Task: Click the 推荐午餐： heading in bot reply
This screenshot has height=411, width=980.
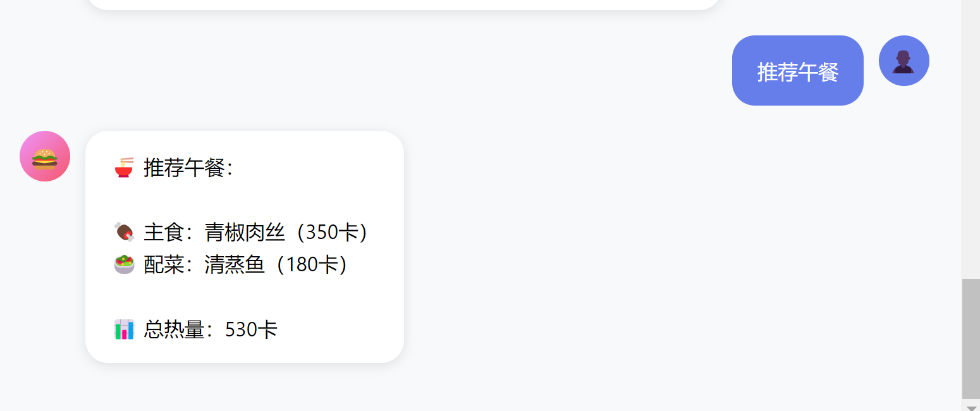Action: (x=188, y=168)
